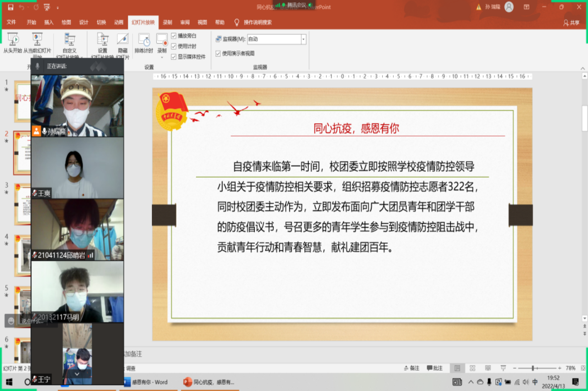Image resolution: width=588 pixels, height=391 pixels.
Task: Open set up slide show (设置幻灯片放映)
Action: click(x=102, y=45)
